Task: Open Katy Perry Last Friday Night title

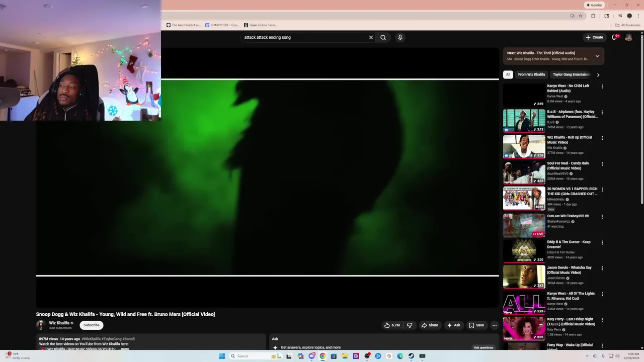Action: coord(571,322)
